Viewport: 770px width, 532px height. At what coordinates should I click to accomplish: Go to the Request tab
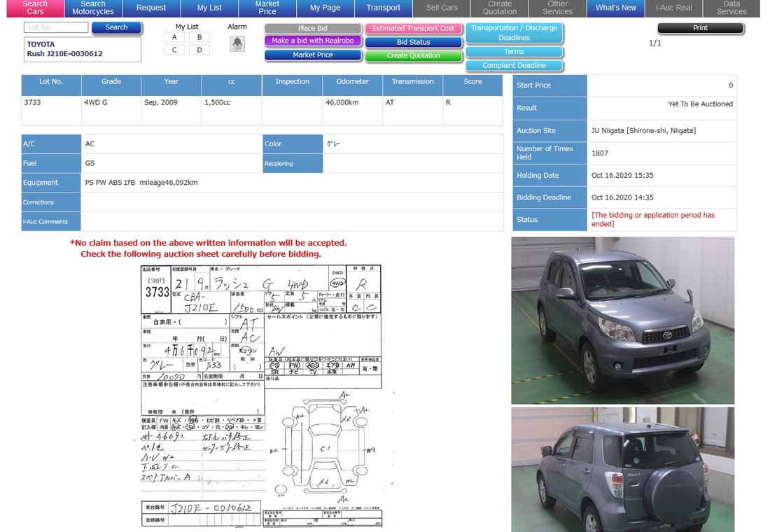[x=150, y=8]
